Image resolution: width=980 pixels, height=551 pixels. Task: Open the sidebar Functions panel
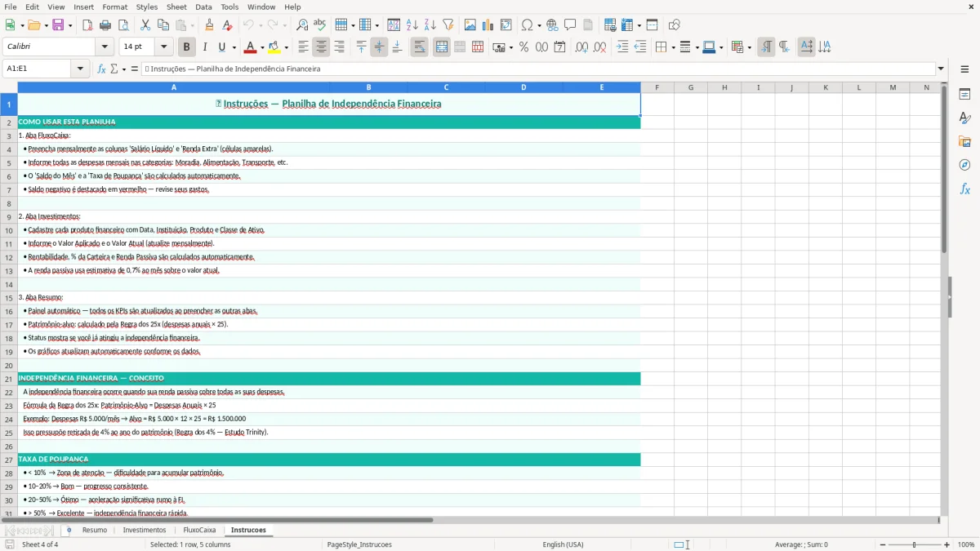[x=964, y=189]
